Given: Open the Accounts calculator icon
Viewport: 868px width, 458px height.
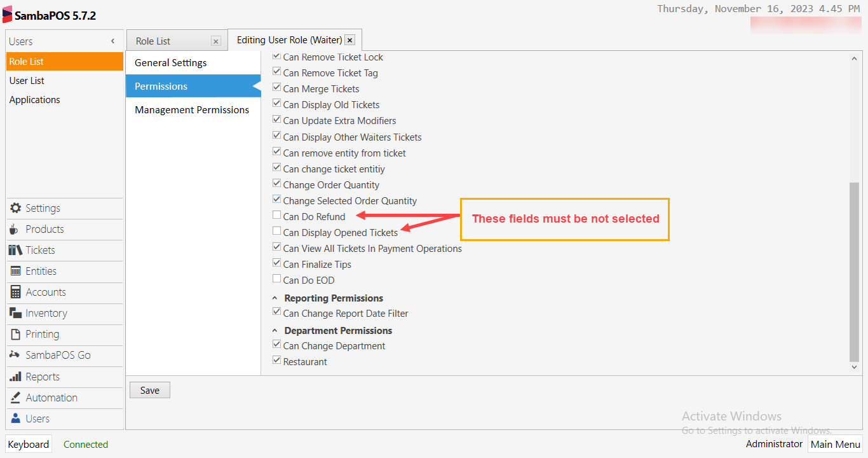Looking at the screenshot, I should click(x=15, y=292).
